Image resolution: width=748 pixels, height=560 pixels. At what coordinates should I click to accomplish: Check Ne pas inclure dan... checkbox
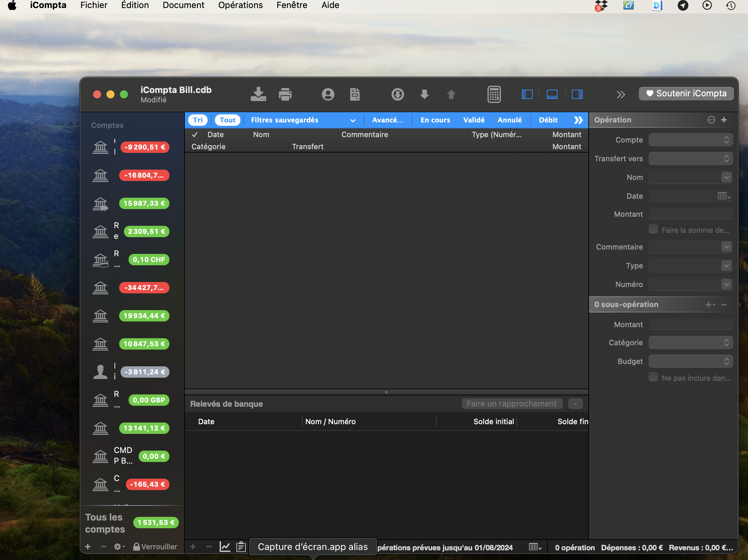coord(653,377)
